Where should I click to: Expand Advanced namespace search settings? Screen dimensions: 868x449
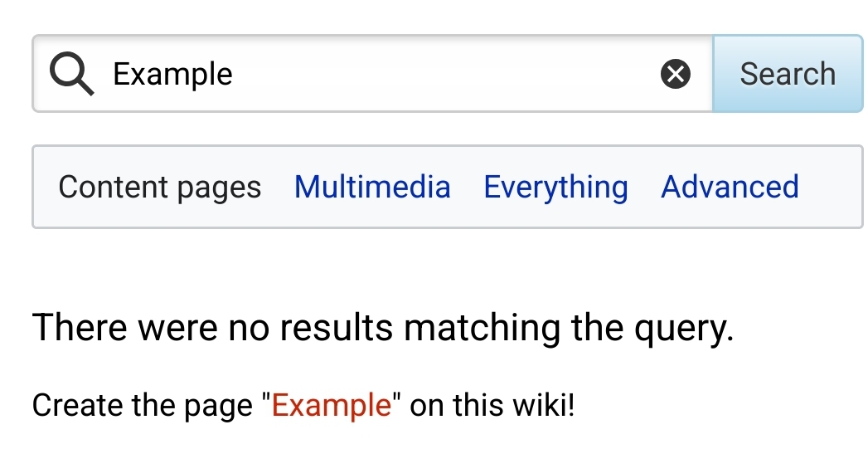pyautogui.click(x=730, y=187)
